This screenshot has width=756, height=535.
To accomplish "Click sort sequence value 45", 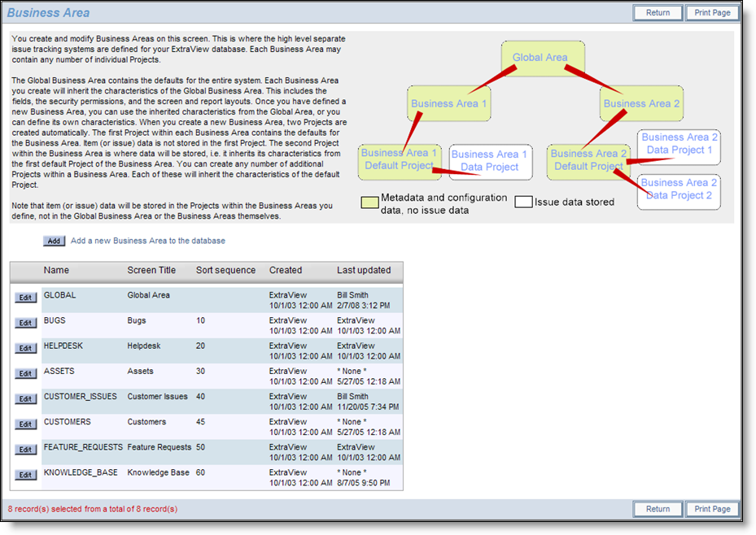I will [200, 422].
